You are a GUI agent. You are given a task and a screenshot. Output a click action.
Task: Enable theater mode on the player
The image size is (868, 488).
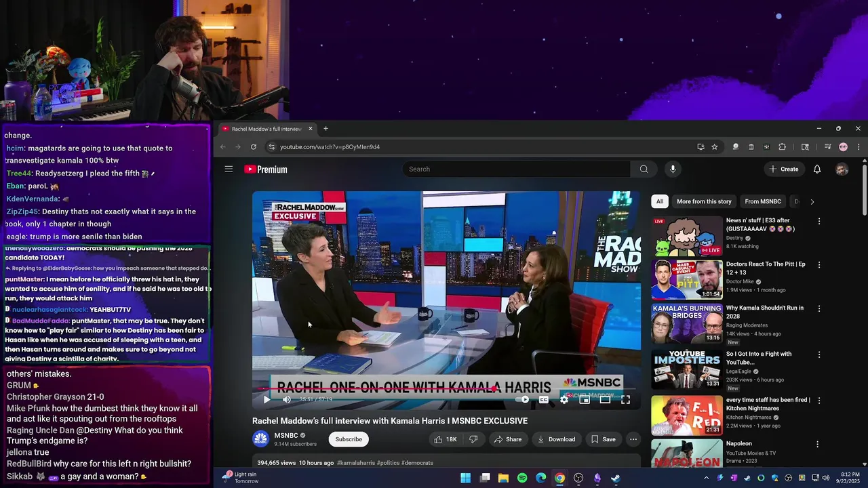tap(605, 400)
